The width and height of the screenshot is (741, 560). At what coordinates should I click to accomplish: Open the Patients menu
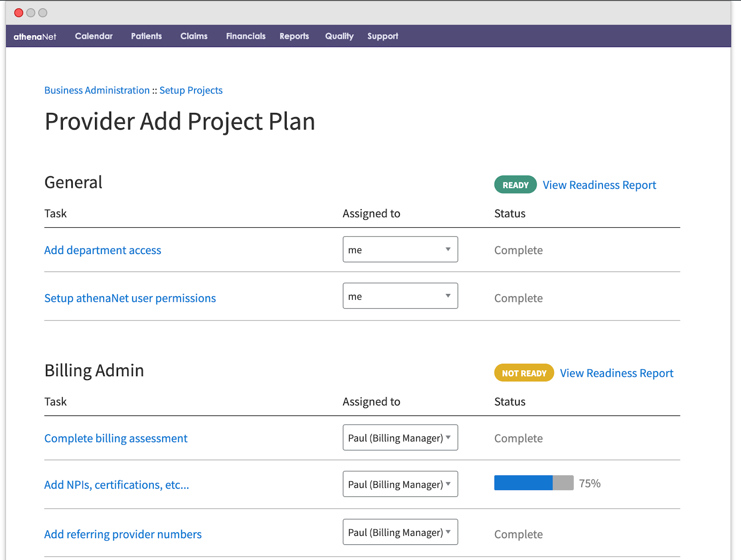(x=146, y=36)
